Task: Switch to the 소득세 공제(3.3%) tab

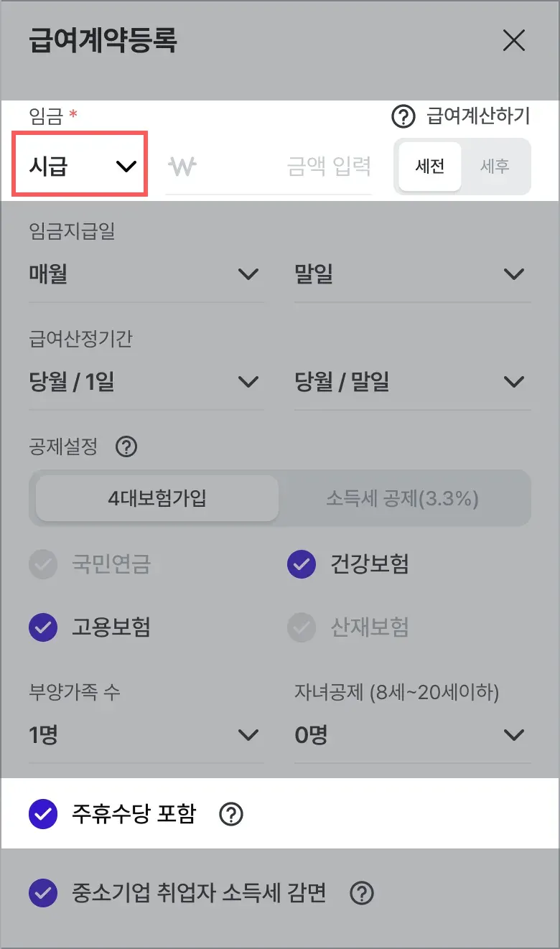Action: coord(402,498)
